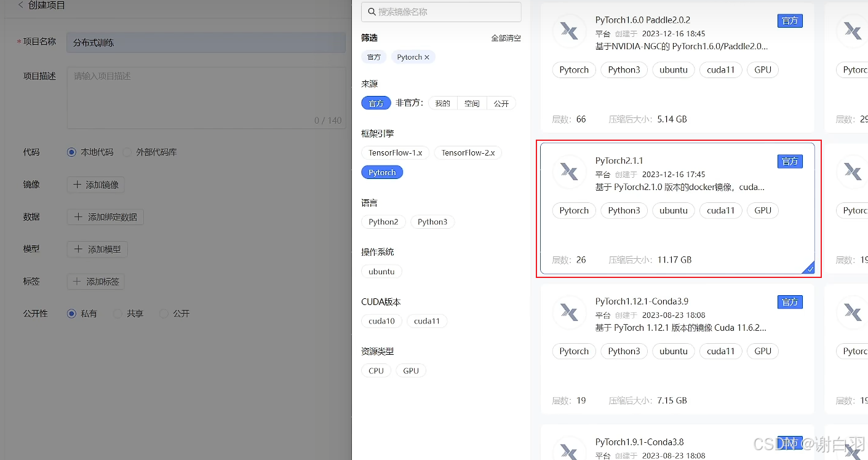The image size is (868, 460).
Task: Choose 私有 visibility radio
Action: (x=71, y=314)
